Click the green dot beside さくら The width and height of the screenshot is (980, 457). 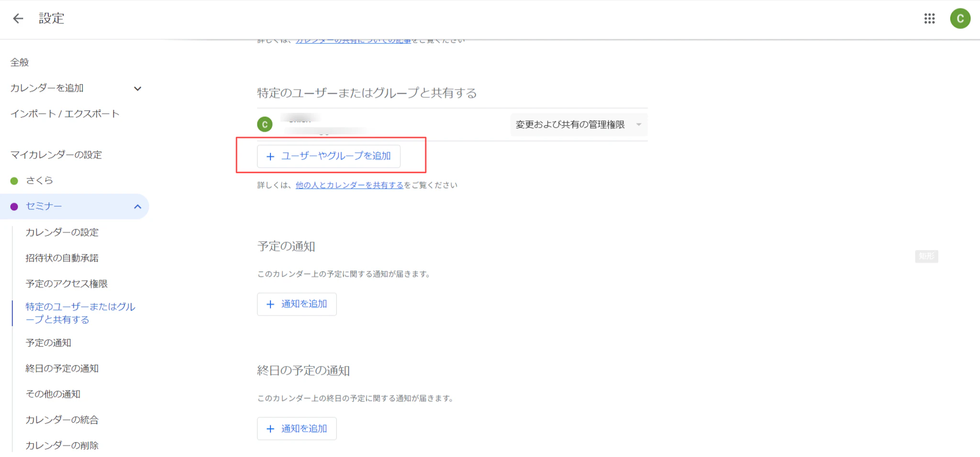coord(14,181)
